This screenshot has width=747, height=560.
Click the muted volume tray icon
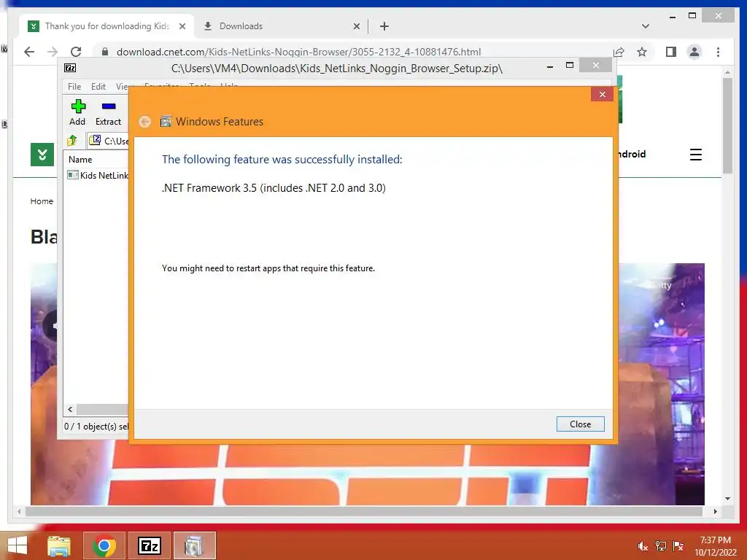click(643, 546)
